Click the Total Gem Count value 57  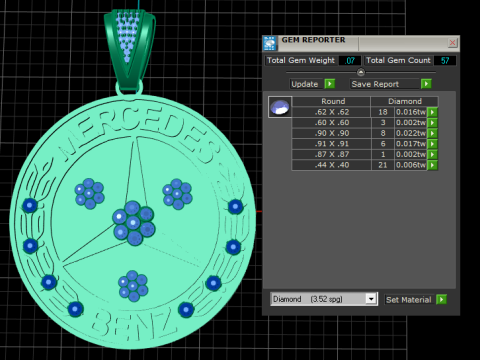445,61
